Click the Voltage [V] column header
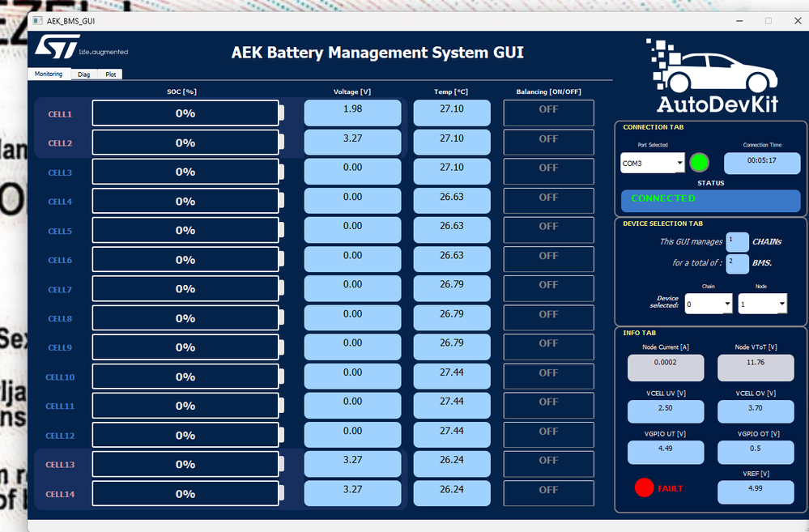 coord(352,92)
